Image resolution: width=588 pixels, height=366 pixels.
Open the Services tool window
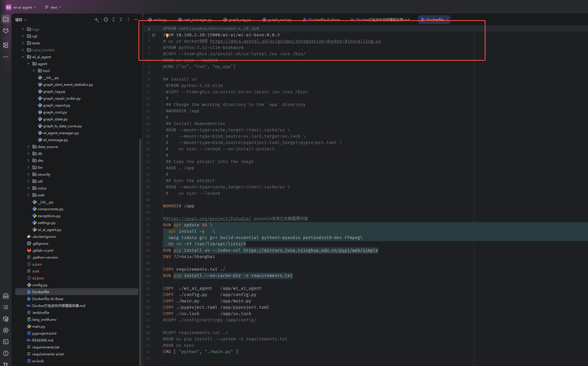[x=6, y=330]
